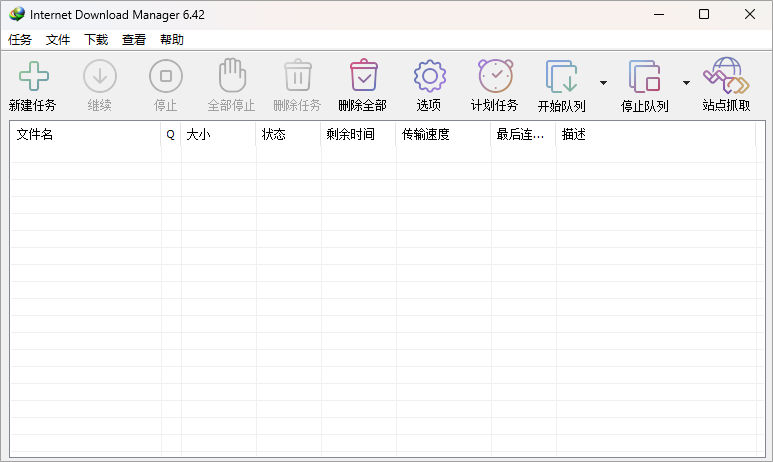Click the 新建任务 green plus icon
Screen dimensions: 773x462
(34, 76)
